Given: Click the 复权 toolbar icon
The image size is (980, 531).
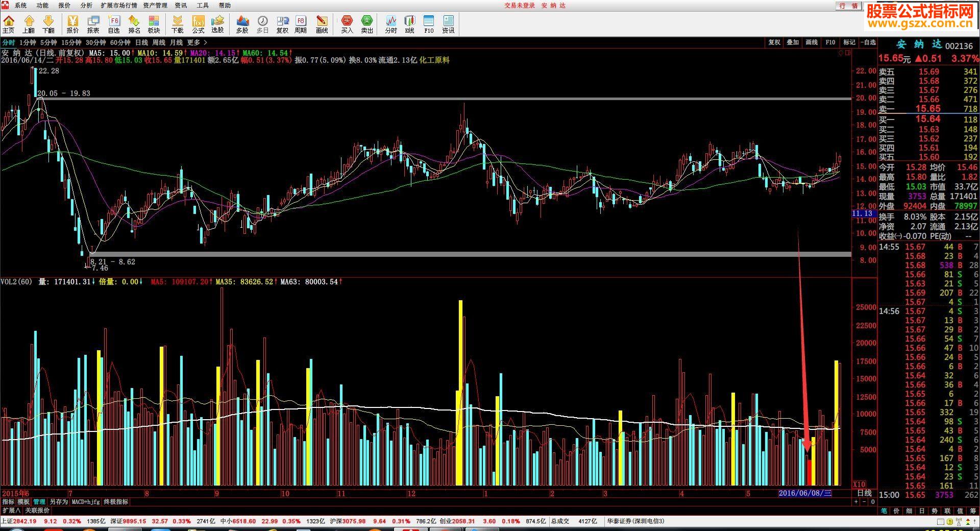Looking at the screenshot, I should pyautogui.click(x=283, y=24).
